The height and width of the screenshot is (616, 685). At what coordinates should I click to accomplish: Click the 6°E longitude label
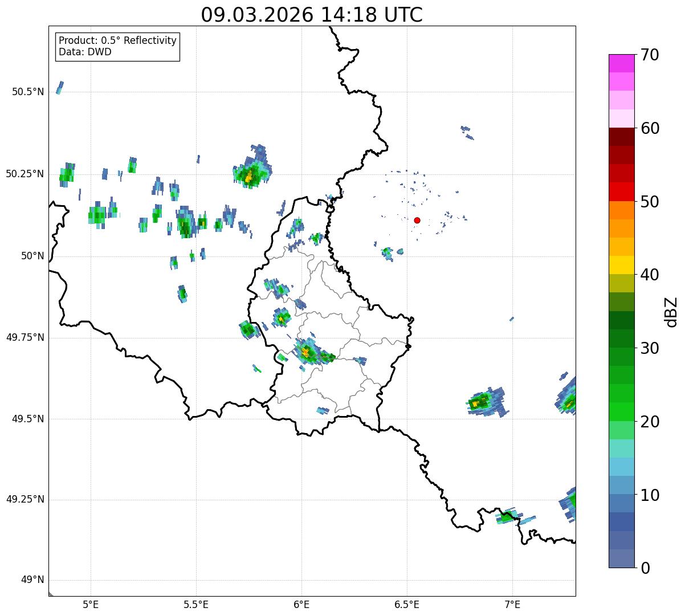(x=301, y=604)
